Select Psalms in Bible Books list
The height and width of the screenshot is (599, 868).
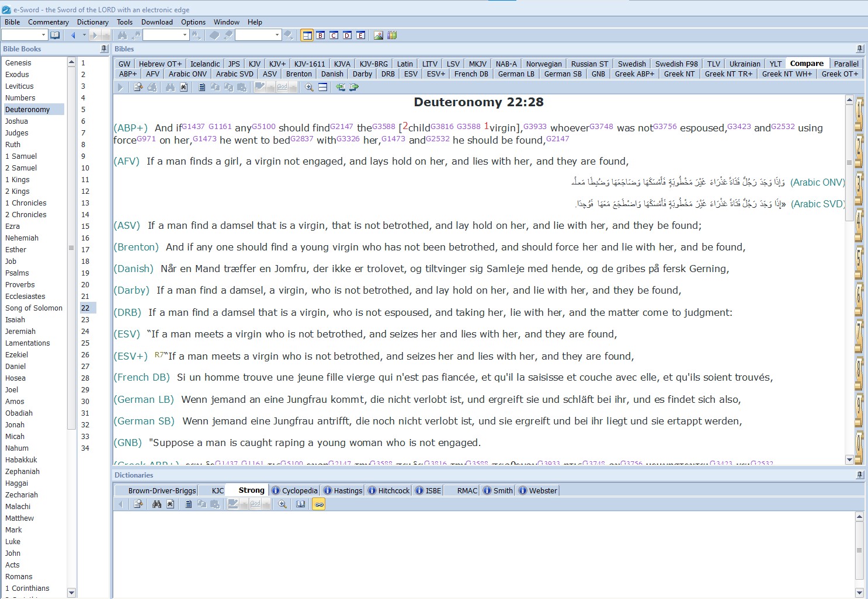pos(17,273)
